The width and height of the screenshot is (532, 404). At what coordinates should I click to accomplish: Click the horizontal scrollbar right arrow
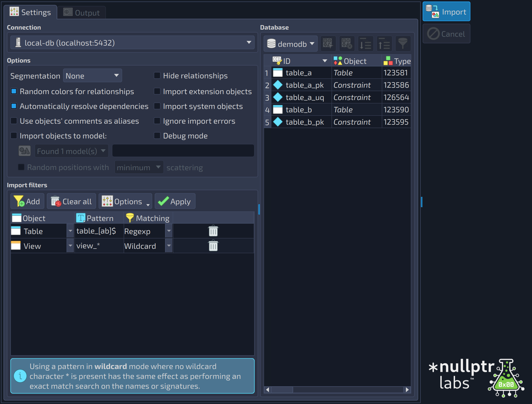click(407, 390)
